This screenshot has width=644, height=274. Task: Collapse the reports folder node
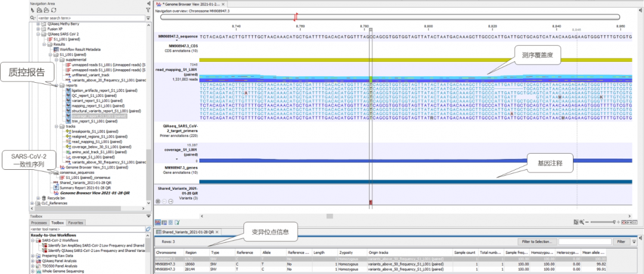(56, 85)
